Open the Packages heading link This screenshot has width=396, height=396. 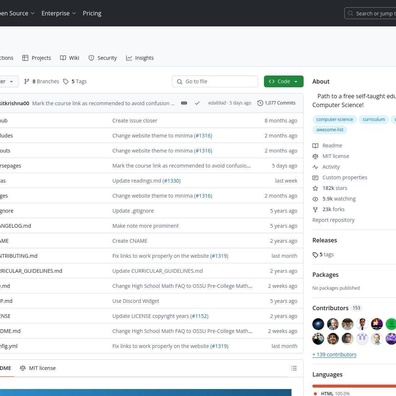[325, 275]
